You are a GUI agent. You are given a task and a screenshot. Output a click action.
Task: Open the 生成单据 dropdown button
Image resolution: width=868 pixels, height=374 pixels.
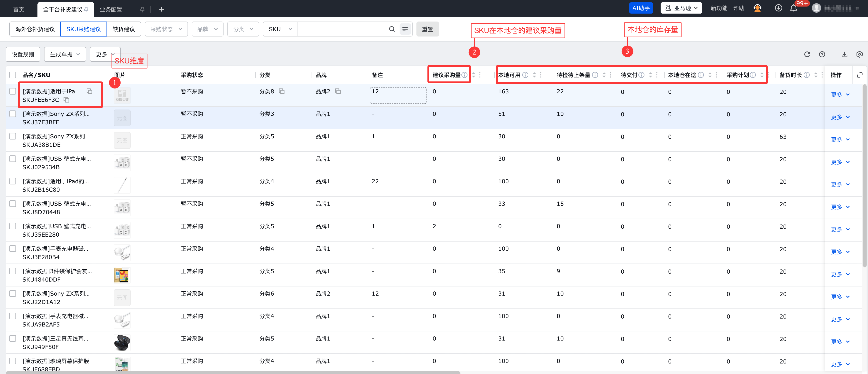pyautogui.click(x=65, y=54)
